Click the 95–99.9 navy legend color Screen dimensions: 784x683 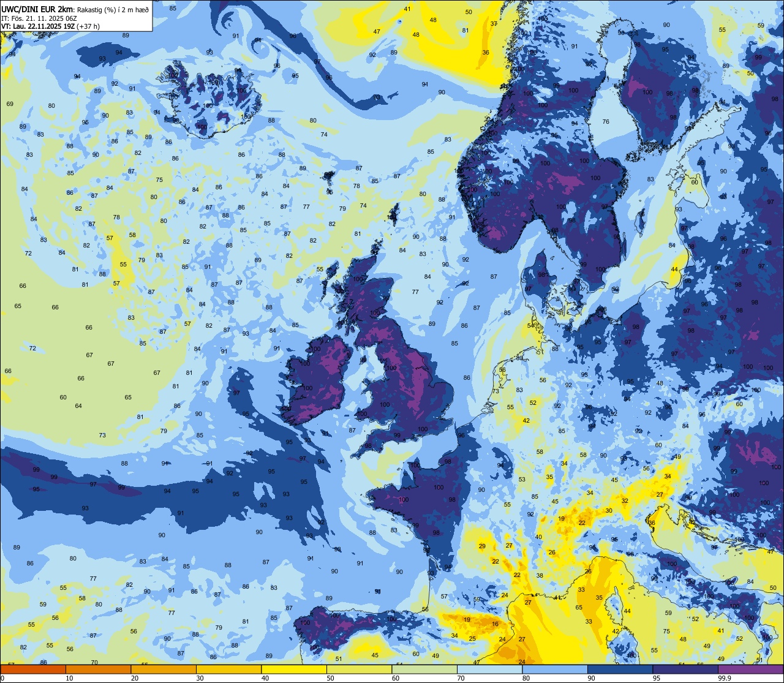click(x=685, y=670)
